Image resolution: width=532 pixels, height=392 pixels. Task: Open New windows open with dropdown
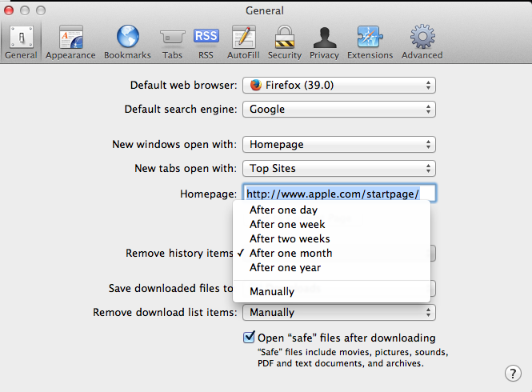pos(339,145)
